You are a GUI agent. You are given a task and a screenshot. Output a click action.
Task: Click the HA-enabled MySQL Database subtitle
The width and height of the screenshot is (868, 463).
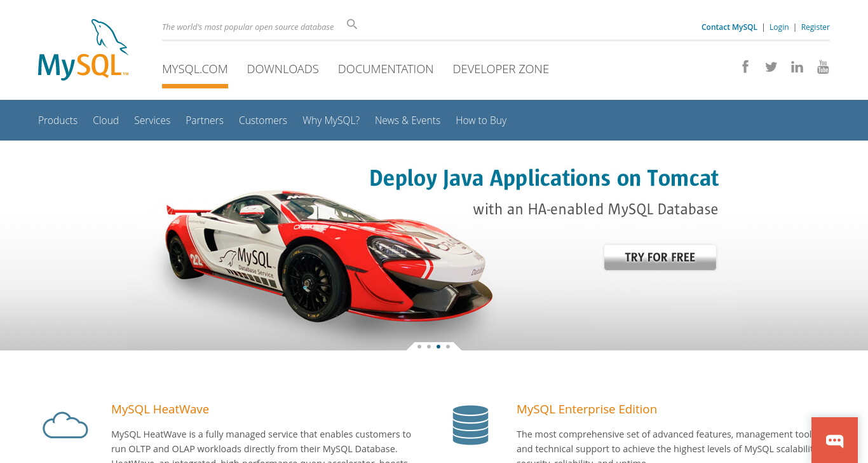point(595,209)
